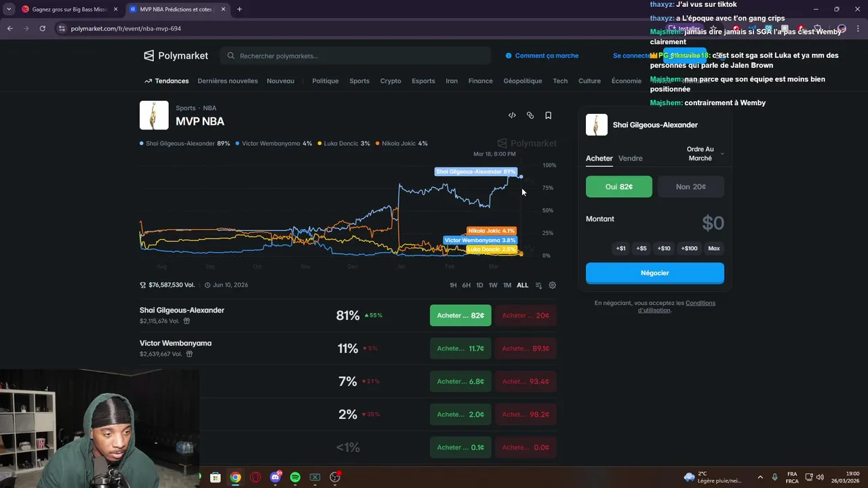
Task: Select the 1M chart range
Action: [507, 285]
